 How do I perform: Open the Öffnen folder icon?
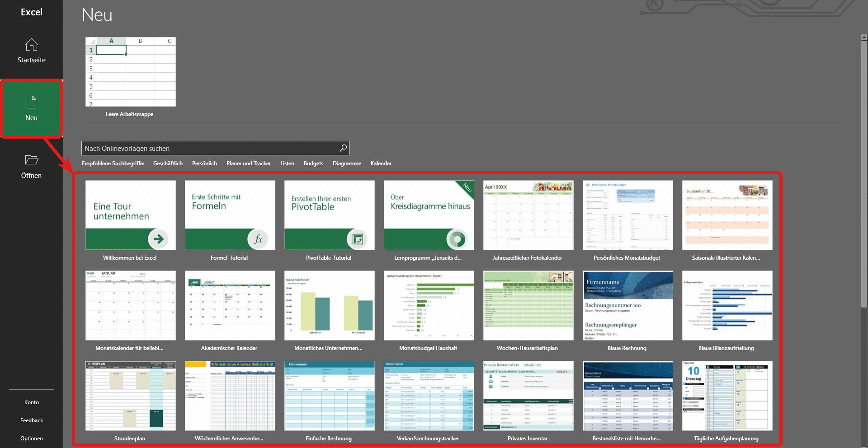tap(31, 160)
